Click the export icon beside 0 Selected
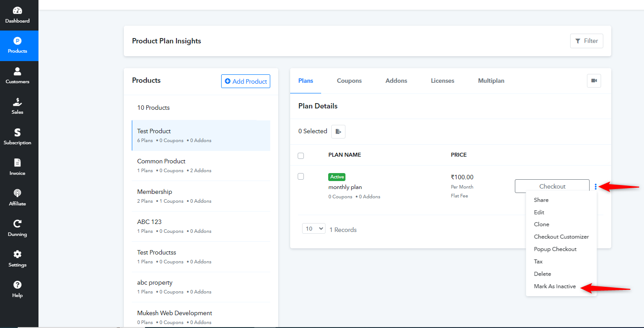The height and width of the screenshot is (328, 644). click(338, 131)
